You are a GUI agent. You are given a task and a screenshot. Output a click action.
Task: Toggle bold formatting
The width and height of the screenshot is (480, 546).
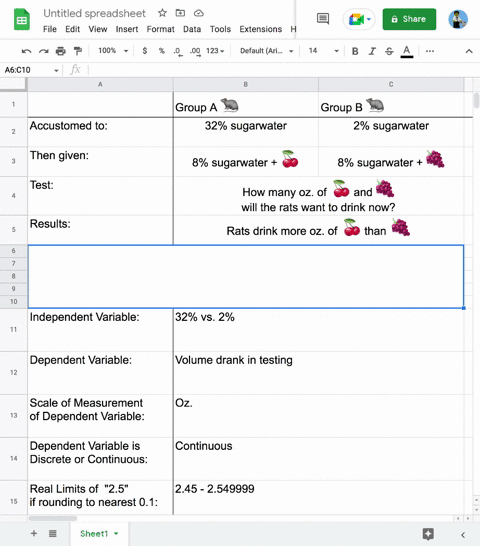pyautogui.click(x=355, y=51)
